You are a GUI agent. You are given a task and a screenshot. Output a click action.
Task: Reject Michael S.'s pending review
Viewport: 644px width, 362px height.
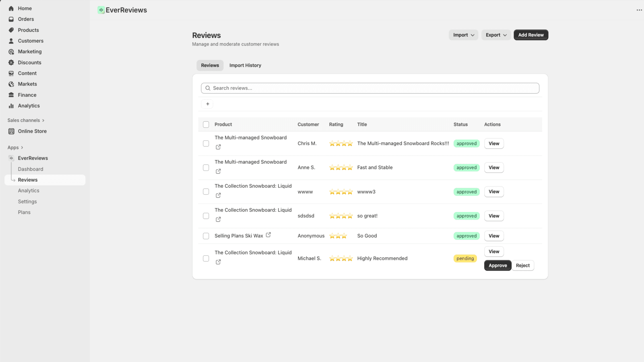click(522, 265)
